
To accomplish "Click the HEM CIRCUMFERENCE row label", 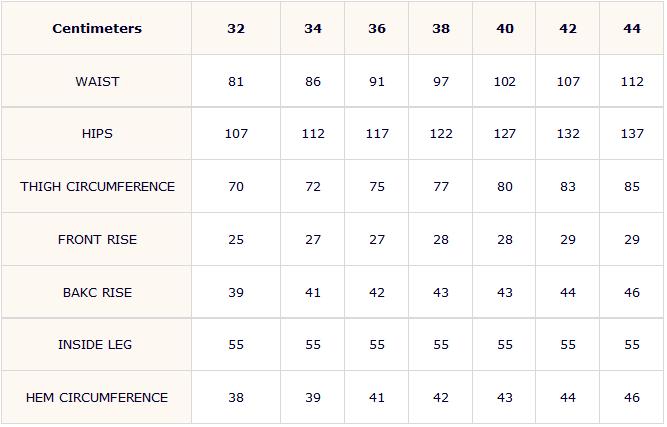I will 97,397.
